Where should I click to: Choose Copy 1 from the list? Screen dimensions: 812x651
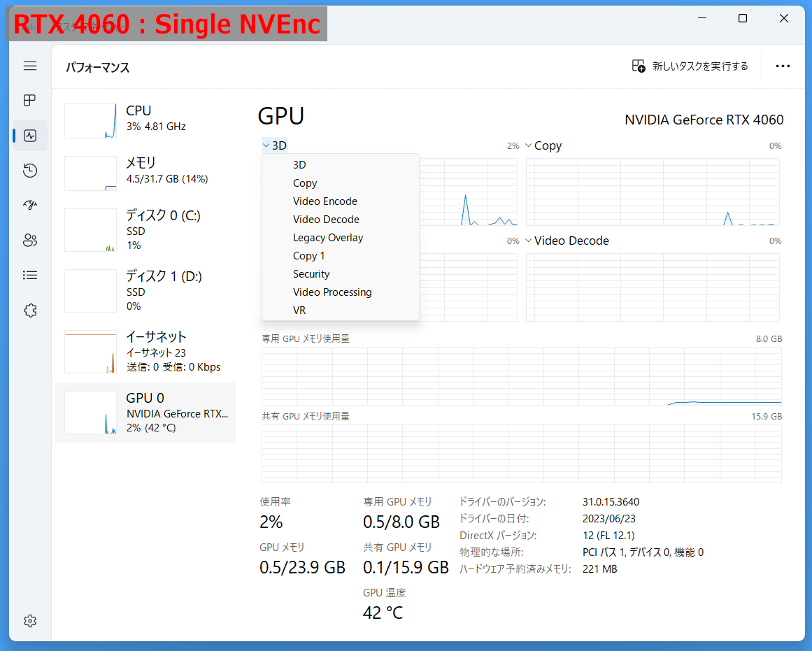[x=340, y=255]
